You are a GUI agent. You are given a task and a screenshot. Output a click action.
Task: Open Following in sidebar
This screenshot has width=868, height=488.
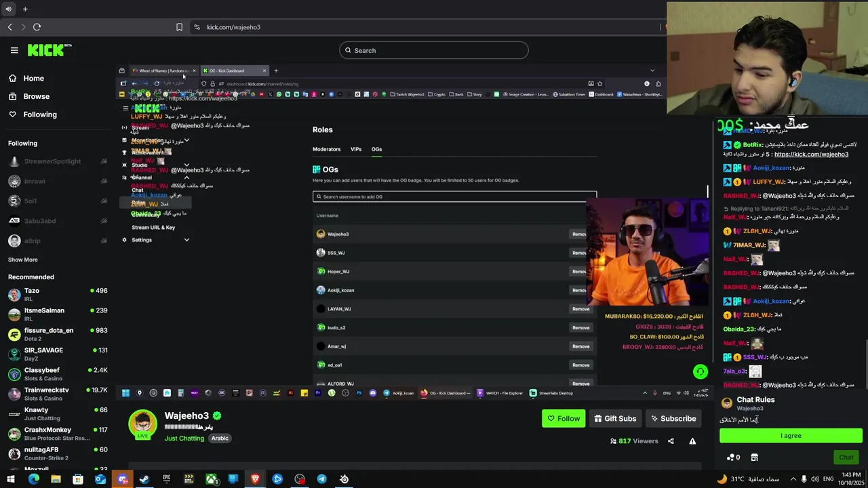pyautogui.click(x=40, y=115)
